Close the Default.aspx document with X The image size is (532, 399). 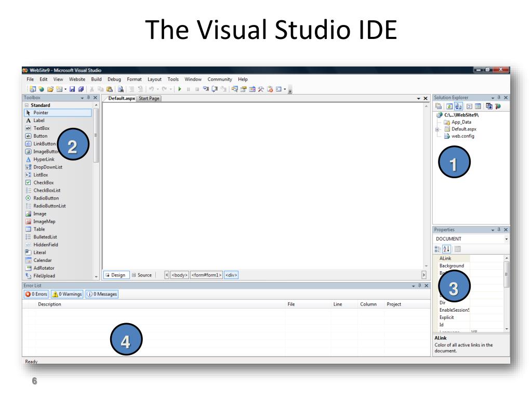click(425, 98)
